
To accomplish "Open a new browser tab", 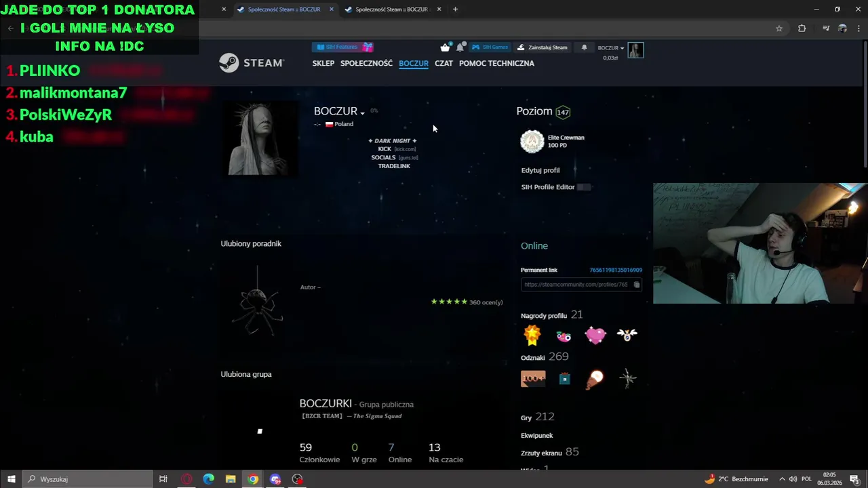I will 455,9.
